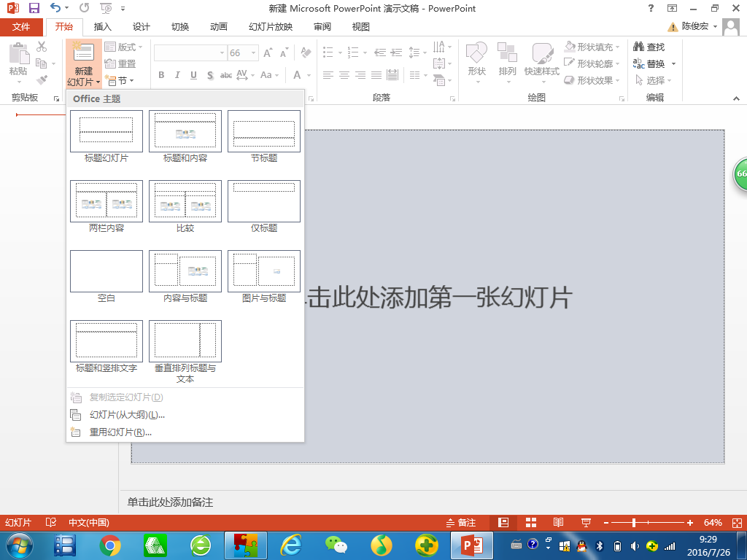Viewport: 747px width, 560px height.
Task: Collapse the ribbon arrow
Action: pos(736,98)
